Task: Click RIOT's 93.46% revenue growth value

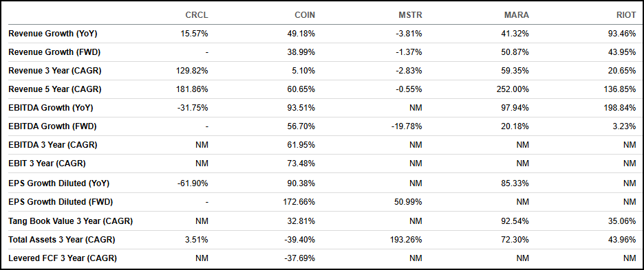Action: (x=622, y=34)
